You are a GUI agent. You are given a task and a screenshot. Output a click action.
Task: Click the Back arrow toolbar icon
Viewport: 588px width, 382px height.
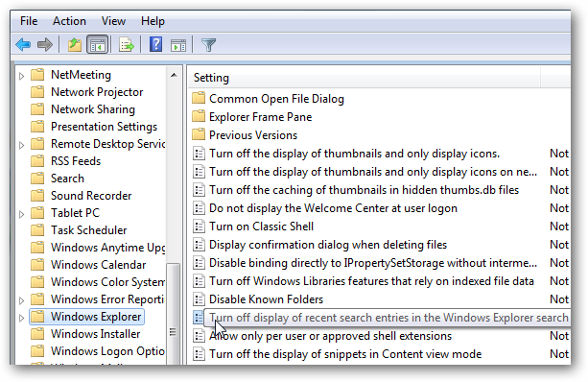point(23,45)
